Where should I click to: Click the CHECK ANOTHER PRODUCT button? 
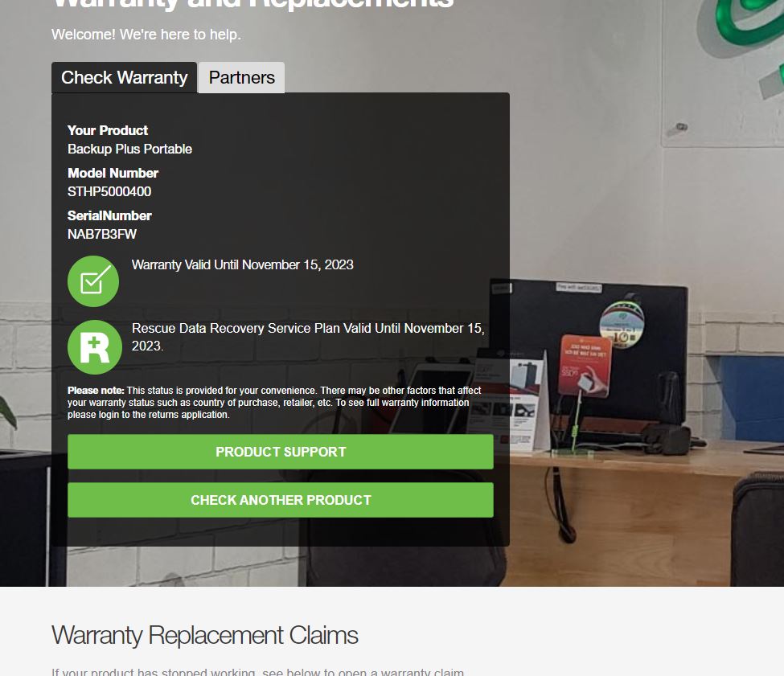point(281,500)
